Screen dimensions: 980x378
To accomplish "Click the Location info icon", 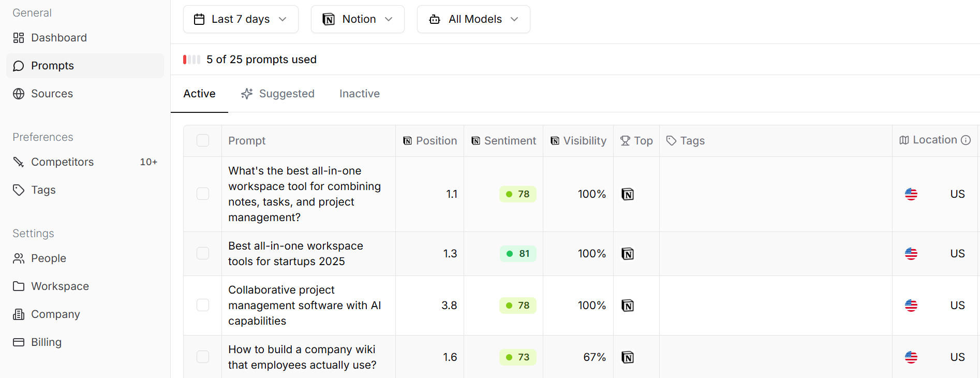I will tap(966, 140).
